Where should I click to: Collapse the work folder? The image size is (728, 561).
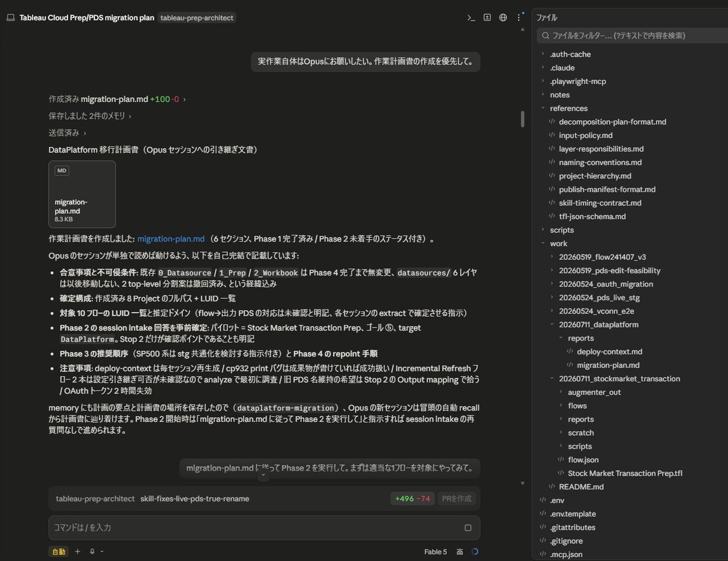554,243
